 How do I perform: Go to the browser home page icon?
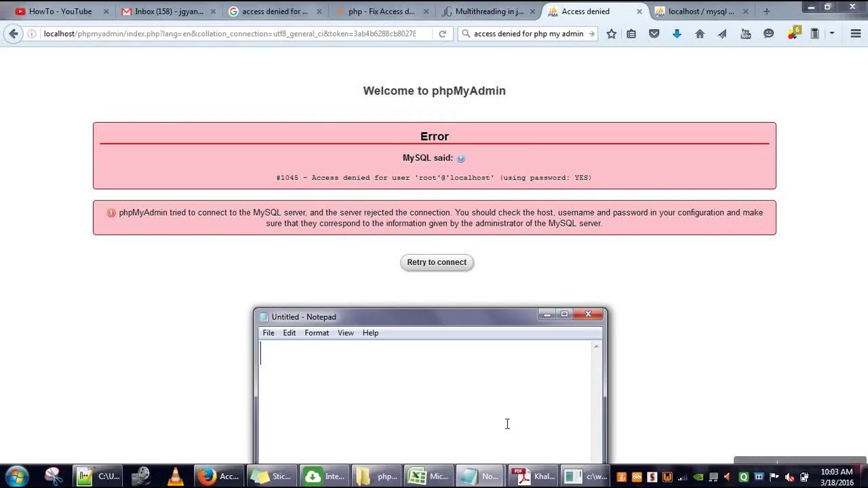coord(700,34)
